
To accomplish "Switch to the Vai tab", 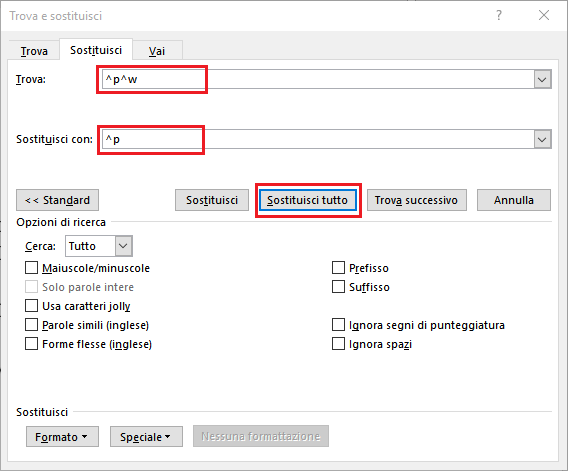I will [x=157, y=51].
